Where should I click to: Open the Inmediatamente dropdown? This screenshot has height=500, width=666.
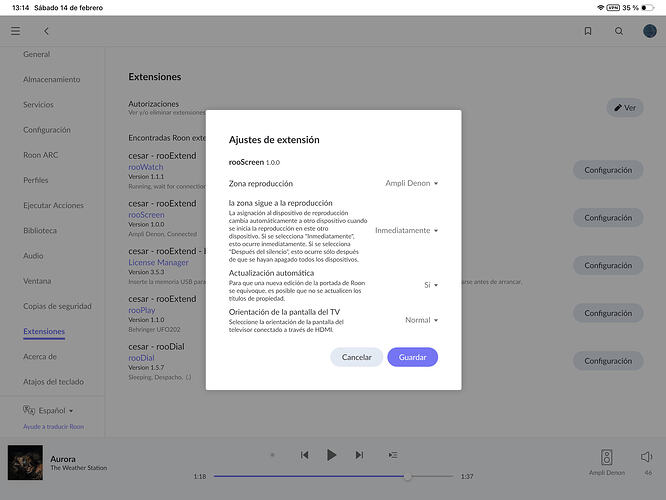407,230
